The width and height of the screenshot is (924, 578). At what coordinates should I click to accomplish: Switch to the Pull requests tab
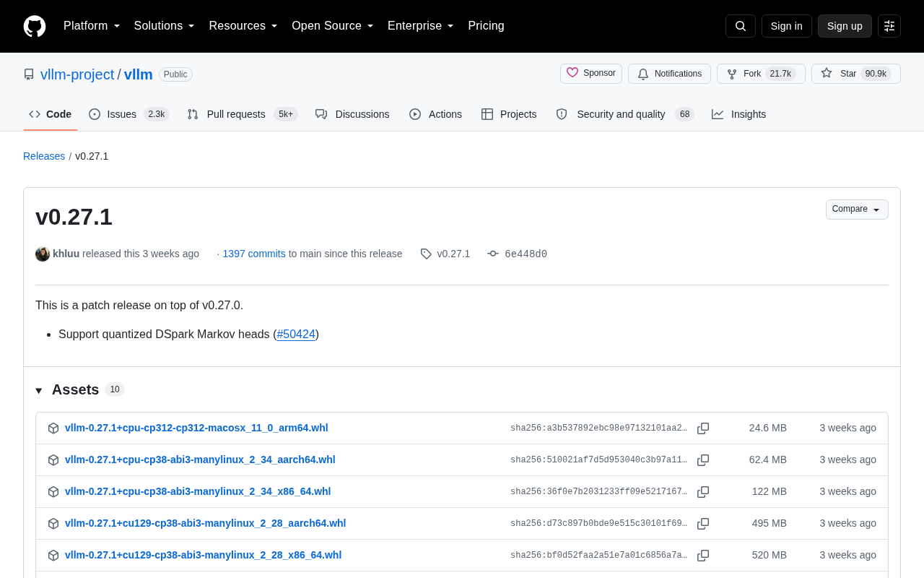pos(243,114)
